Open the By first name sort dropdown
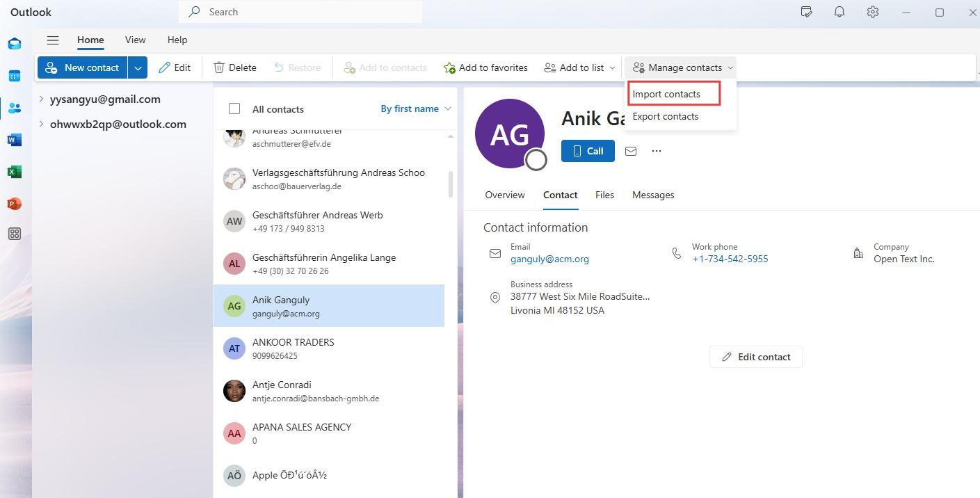This screenshot has width=980, height=498. [416, 109]
